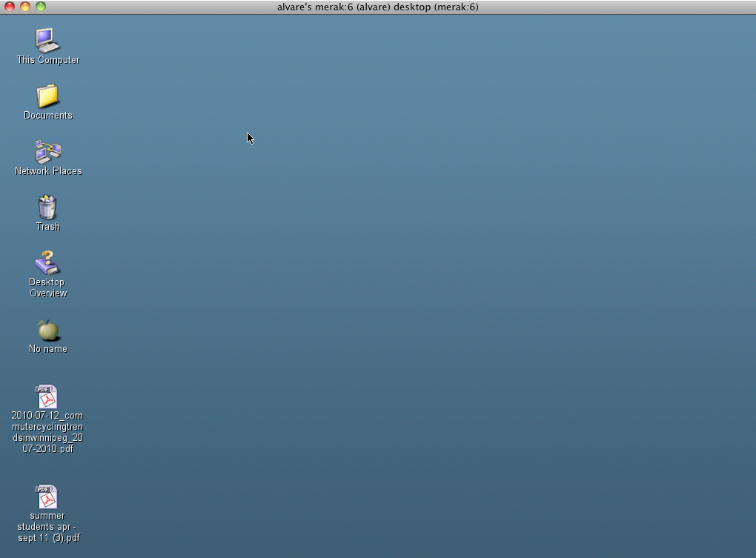The height and width of the screenshot is (558, 756).
Task: Click the 'Network Places' text label
Action: [48, 171]
